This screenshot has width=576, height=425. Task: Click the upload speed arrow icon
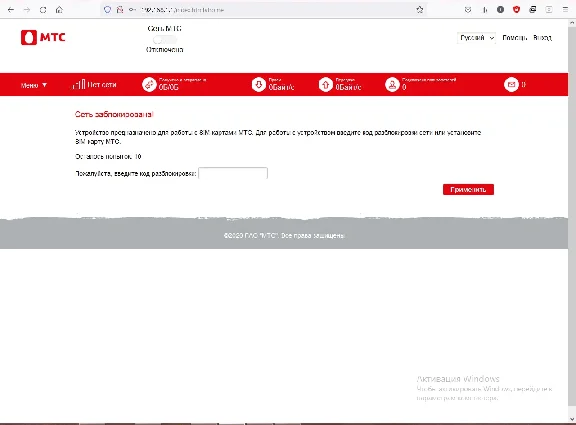[325, 84]
